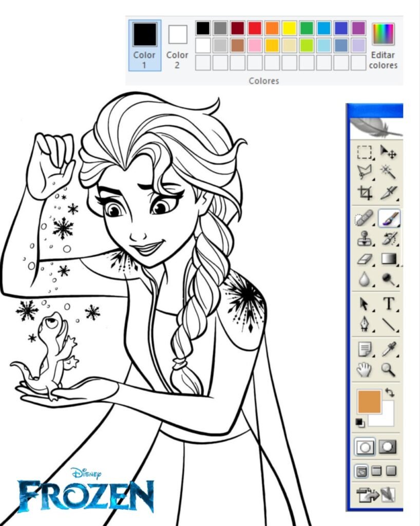This screenshot has width=420, height=526.
Task: Swap foreground and background colors
Action: pyautogui.click(x=390, y=392)
